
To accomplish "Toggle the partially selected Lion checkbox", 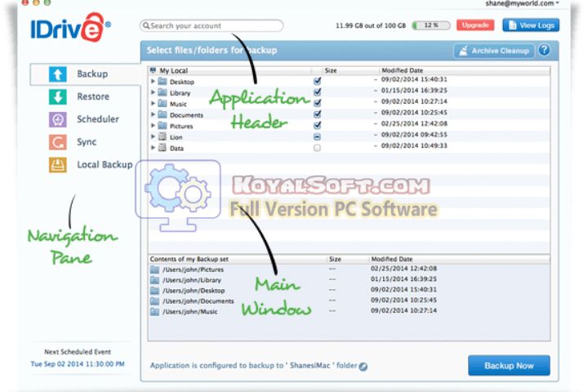I will (317, 137).
